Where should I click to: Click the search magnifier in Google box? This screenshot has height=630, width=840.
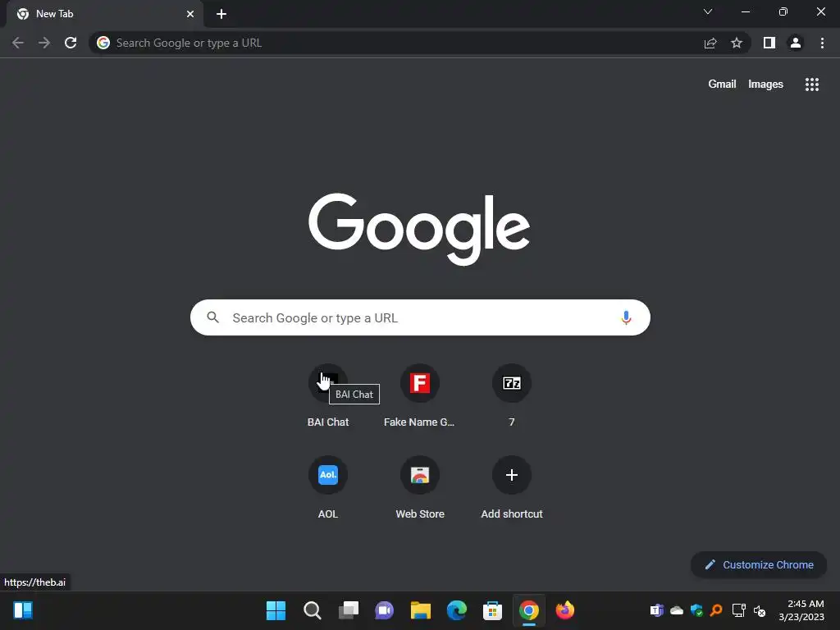coord(212,317)
